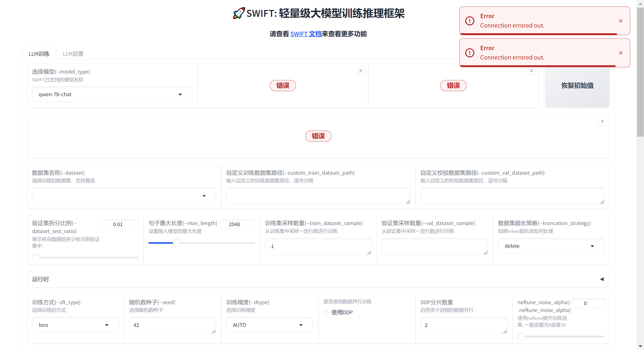
Task: Focus the custom_val_dataset_path text field
Action: [512, 196]
